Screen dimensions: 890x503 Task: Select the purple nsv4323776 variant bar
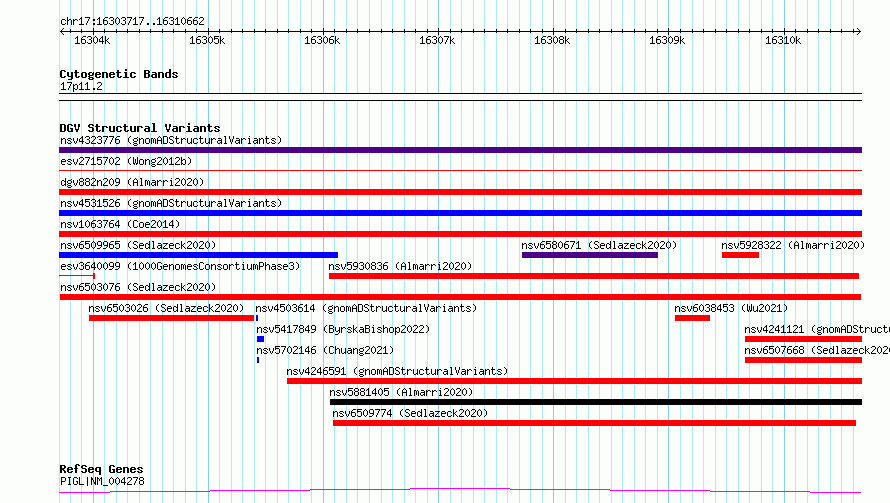460,150
